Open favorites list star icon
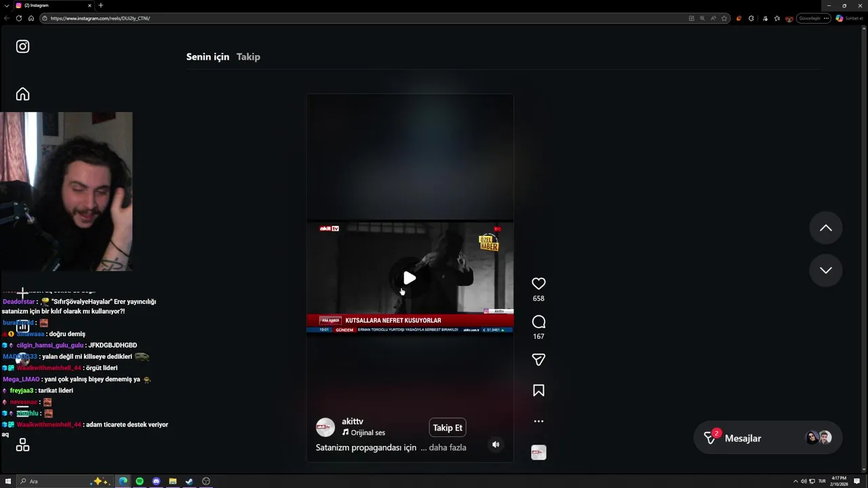Viewport: 868px width, 488px height. (776, 18)
